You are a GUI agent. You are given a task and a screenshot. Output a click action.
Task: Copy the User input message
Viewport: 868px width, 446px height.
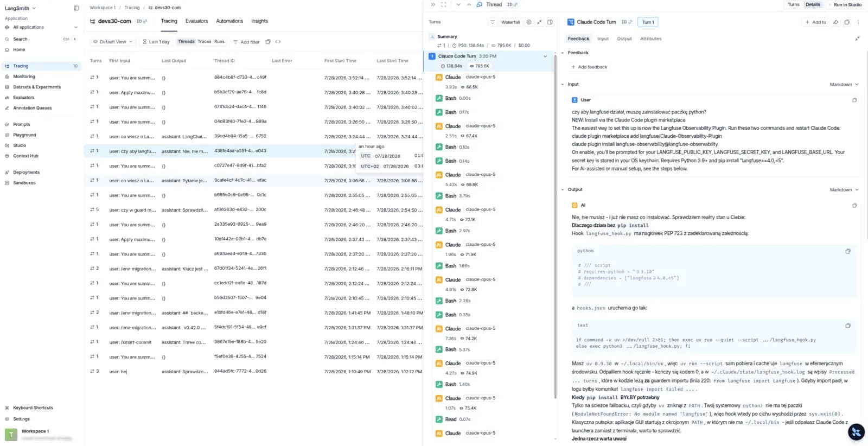[x=854, y=100]
